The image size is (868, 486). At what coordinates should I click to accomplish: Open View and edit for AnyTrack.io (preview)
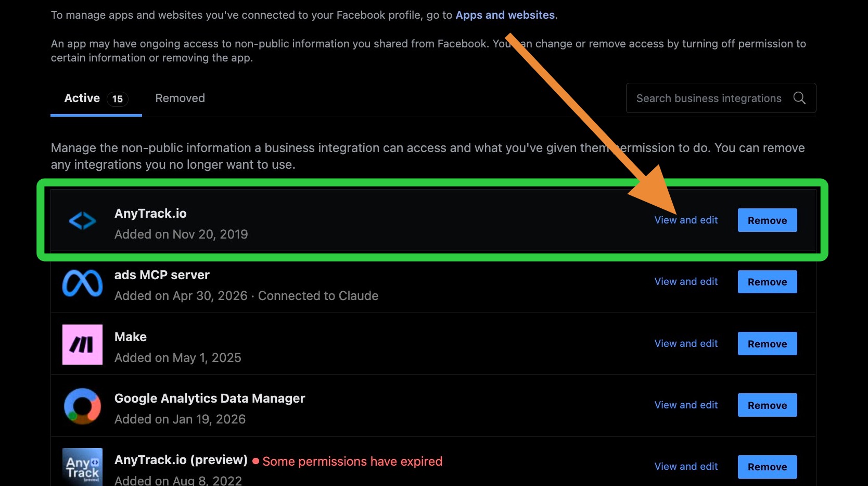pos(686,466)
